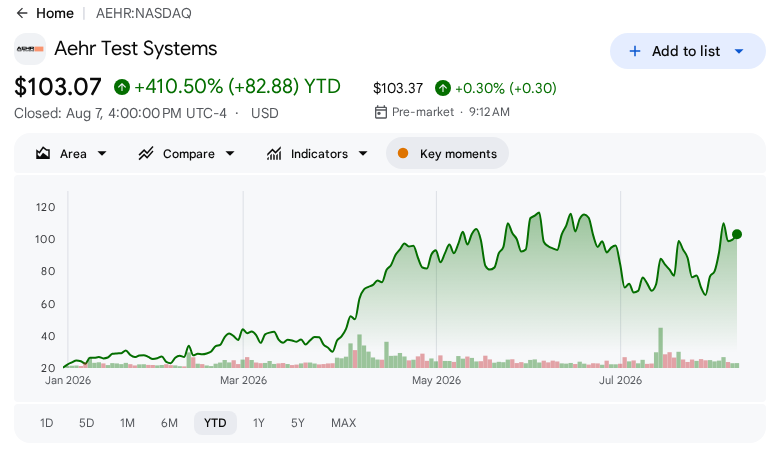Switch to the 1D time range
The height and width of the screenshot is (455, 780).
(x=46, y=423)
